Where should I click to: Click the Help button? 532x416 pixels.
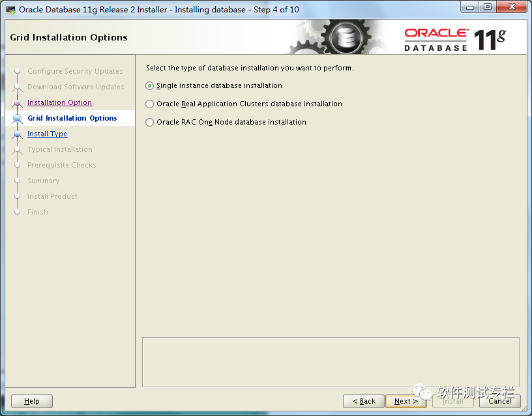point(32,401)
